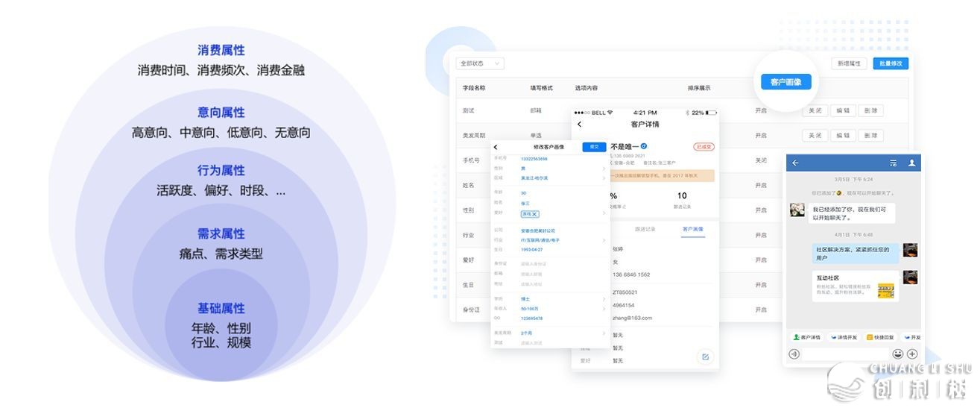The height and width of the screenshot is (408, 980).
Task: Open the chat list menu icon
Action: tap(893, 163)
